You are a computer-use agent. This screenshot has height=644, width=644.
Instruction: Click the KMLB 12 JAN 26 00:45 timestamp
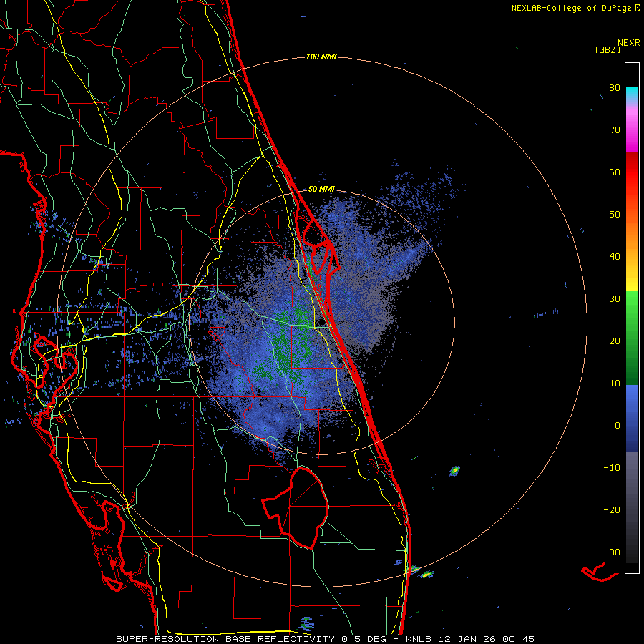point(470,639)
